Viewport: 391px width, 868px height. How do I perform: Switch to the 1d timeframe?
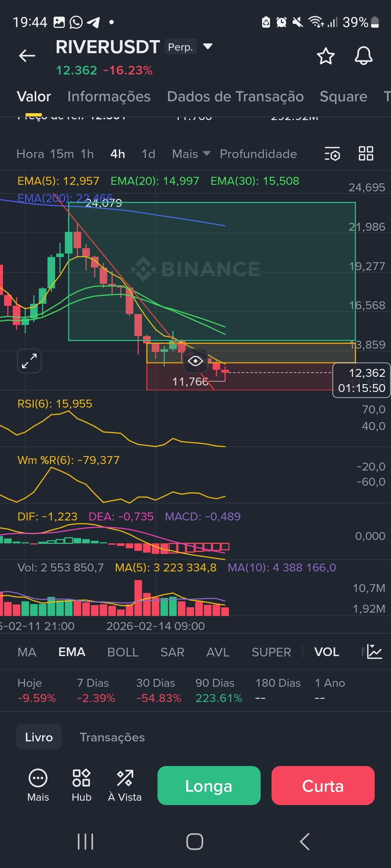[x=148, y=154]
